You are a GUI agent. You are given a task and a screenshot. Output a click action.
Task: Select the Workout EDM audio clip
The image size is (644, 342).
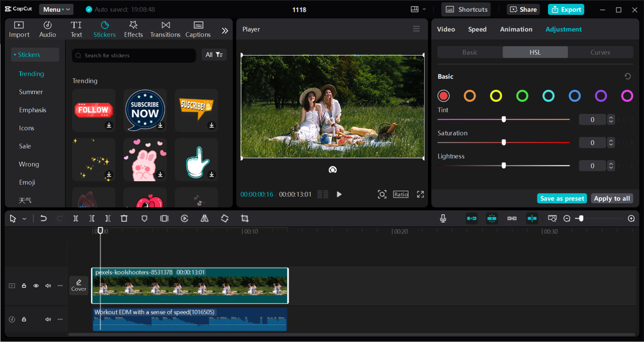(x=190, y=319)
